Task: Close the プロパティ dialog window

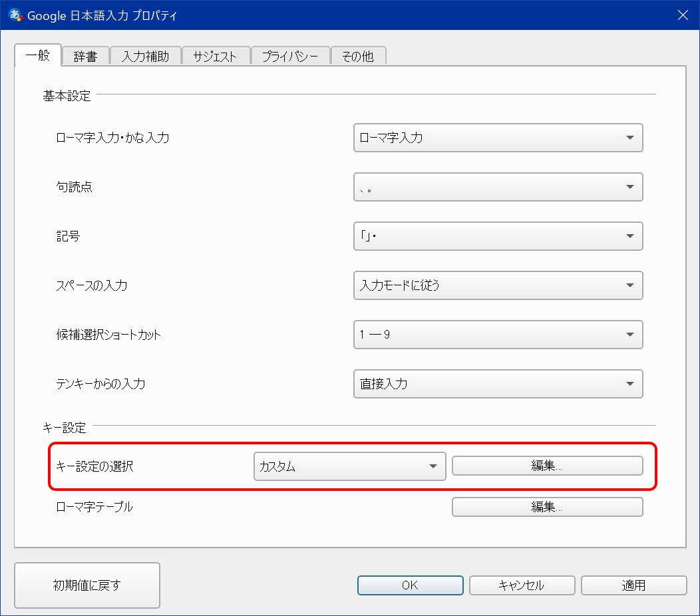Action: point(683,15)
